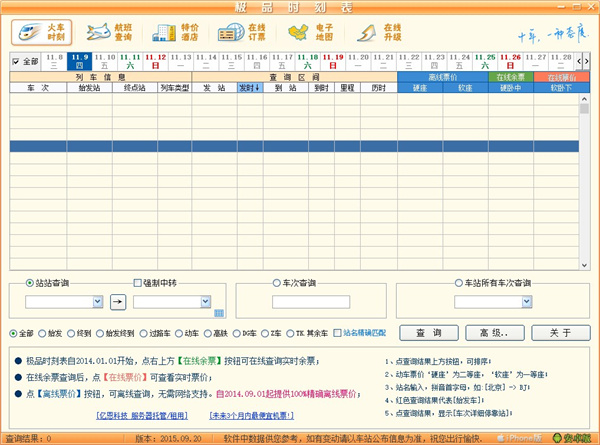Click results table scrollbar up arrow

pos(584,99)
